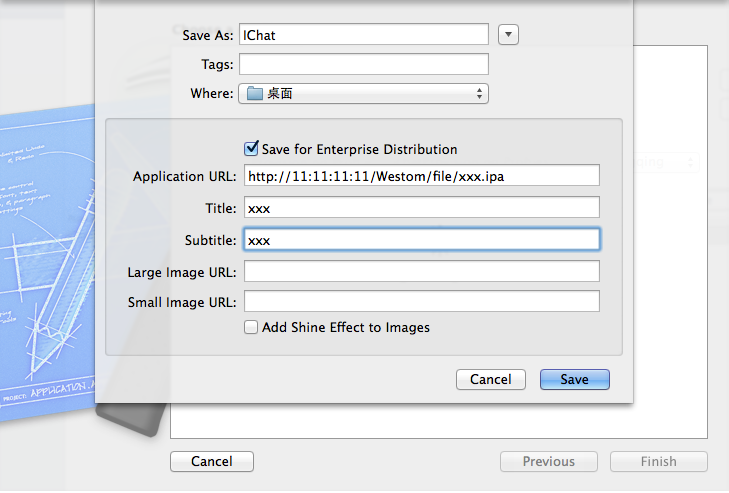Click the gray stamp icon below the blueprint

point(130,420)
